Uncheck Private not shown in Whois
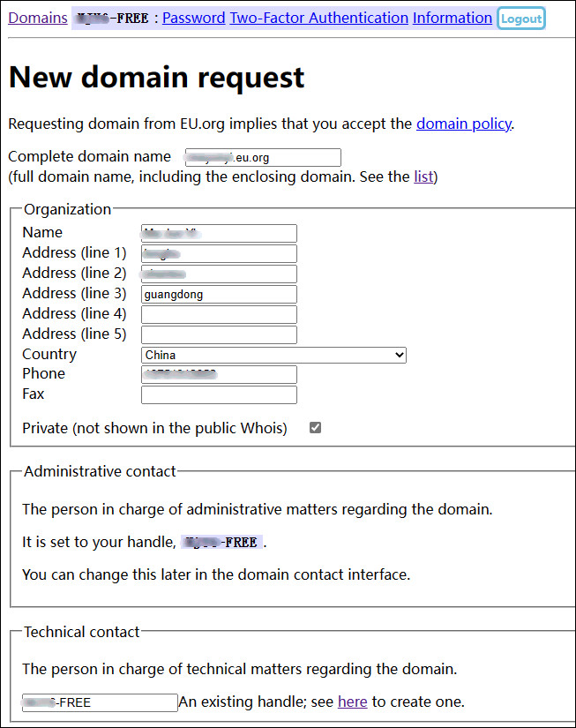The image size is (576, 728). click(315, 428)
